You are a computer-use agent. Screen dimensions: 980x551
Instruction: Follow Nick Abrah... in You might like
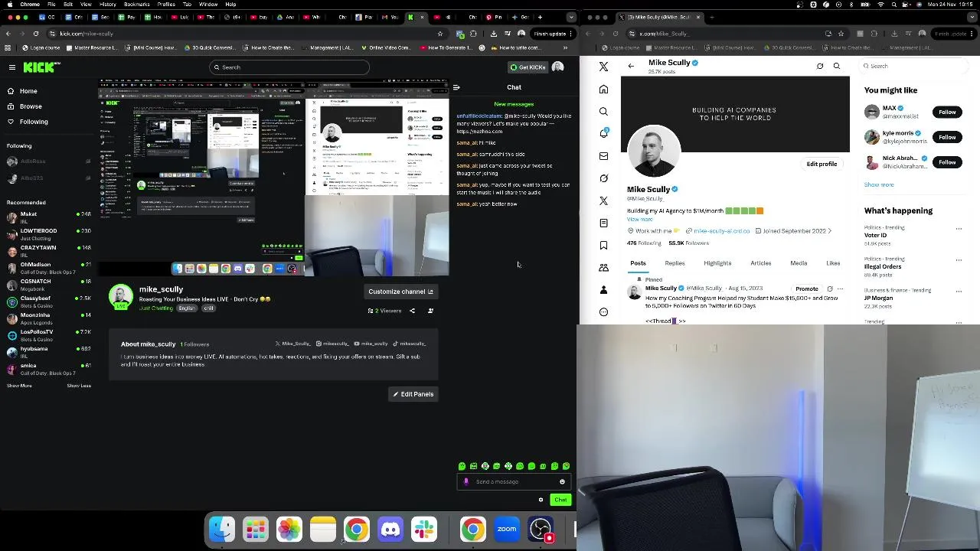(947, 162)
